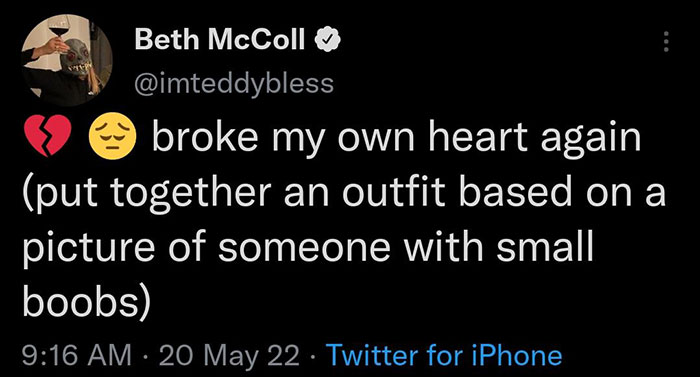This screenshot has height=377, width=700.
Task: Open Beth McColl's profile picture
Action: (67, 59)
